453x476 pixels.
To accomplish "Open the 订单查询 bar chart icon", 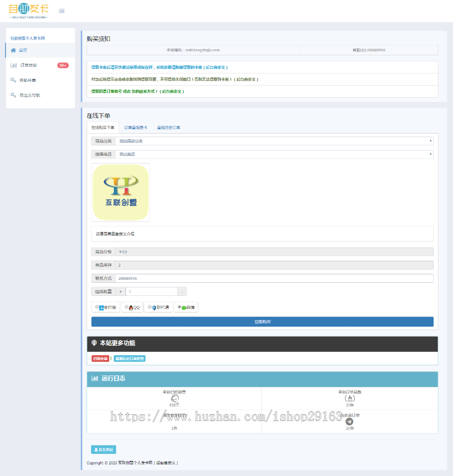I will coord(14,65).
